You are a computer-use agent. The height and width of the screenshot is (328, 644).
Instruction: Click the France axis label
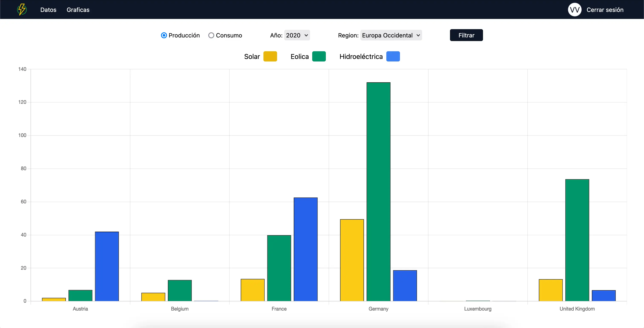[x=279, y=309]
